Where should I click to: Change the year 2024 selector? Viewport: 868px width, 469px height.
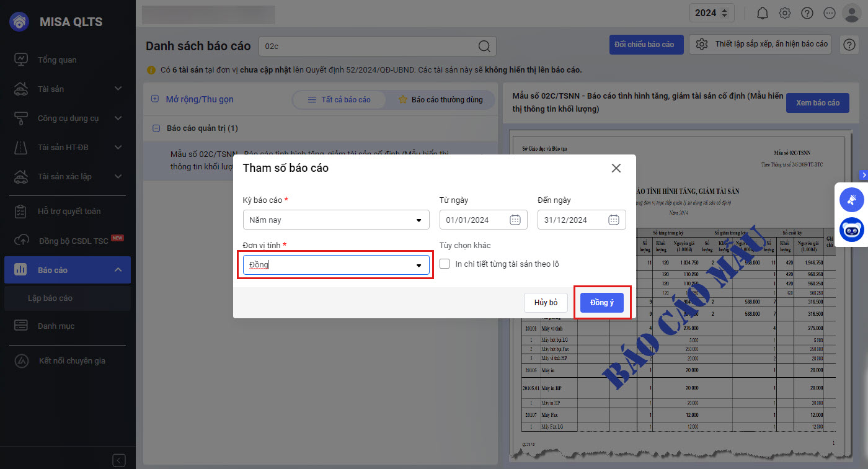tap(712, 13)
